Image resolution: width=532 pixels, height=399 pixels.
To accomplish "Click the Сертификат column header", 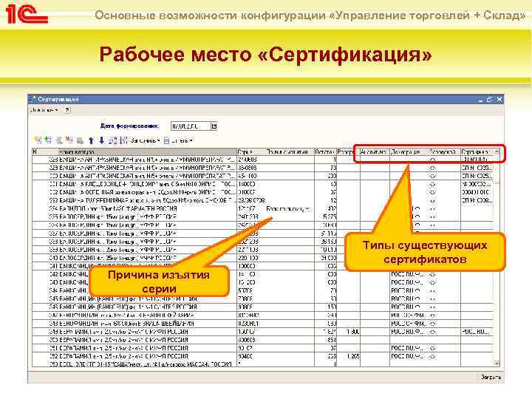I will click(x=477, y=151).
